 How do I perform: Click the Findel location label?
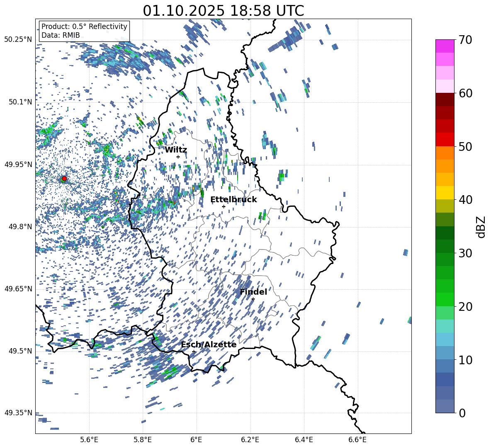pos(253,292)
